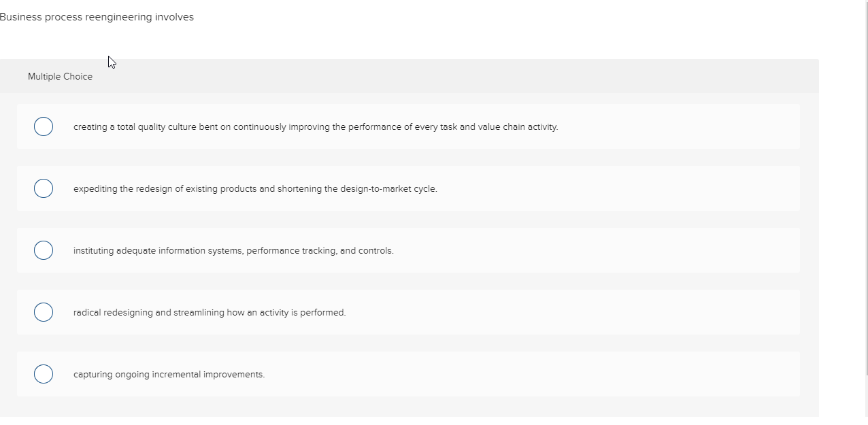The height and width of the screenshot is (425, 868).
Task: Select the radio button for expediting product redesign
Action: 43,188
